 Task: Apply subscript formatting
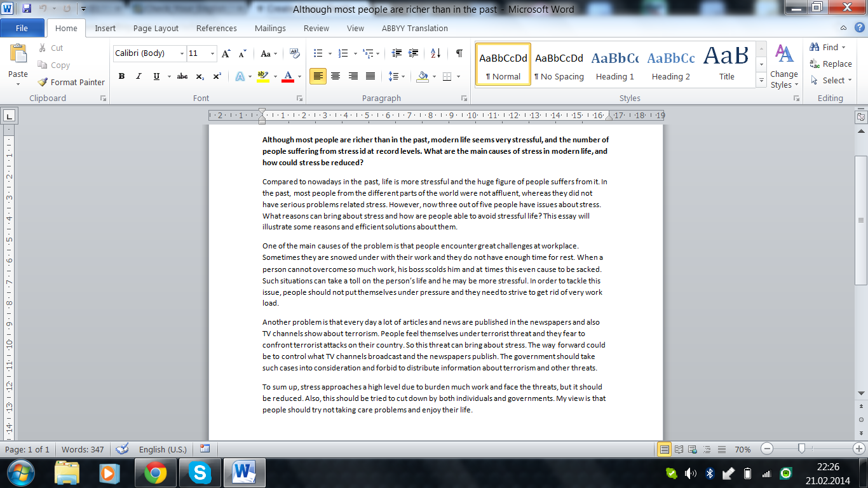point(200,76)
